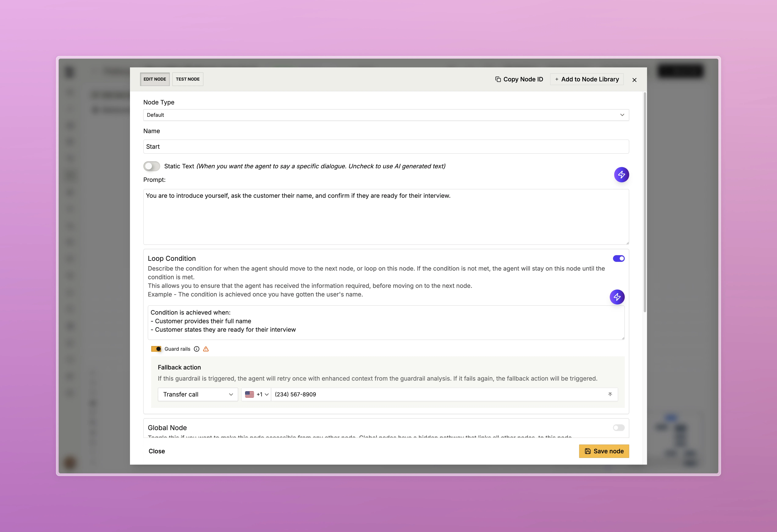The height and width of the screenshot is (532, 777).
Task: Save the node
Action: point(604,451)
